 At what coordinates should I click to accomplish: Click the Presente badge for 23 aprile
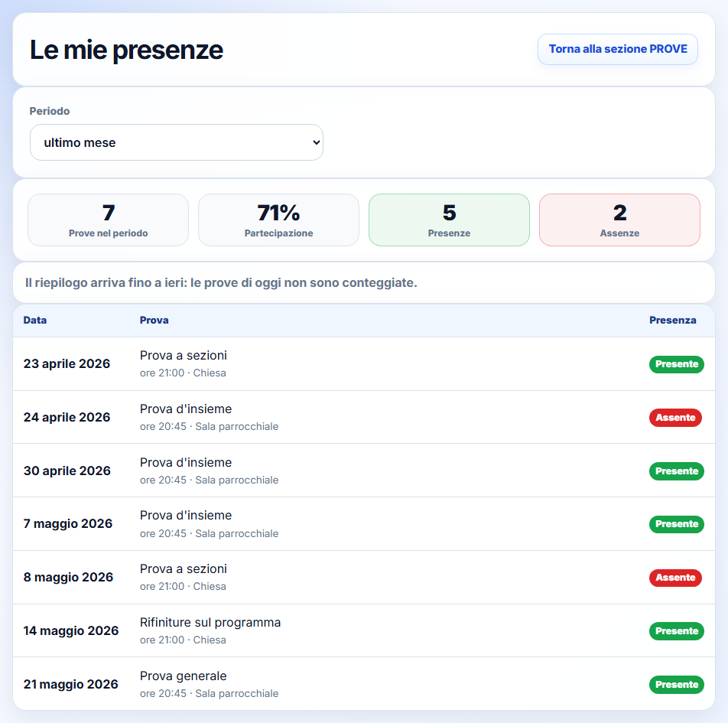coord(677,364)
